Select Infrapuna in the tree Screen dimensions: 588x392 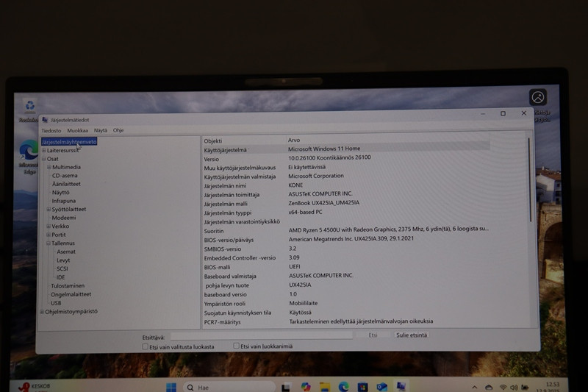64,201
